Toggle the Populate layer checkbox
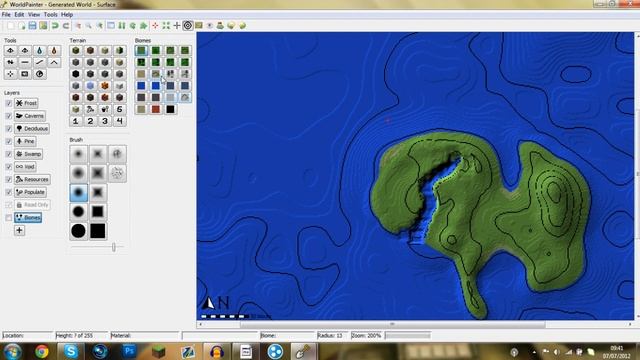The height and width of the screenshot is (360, 640). [9, 192]
